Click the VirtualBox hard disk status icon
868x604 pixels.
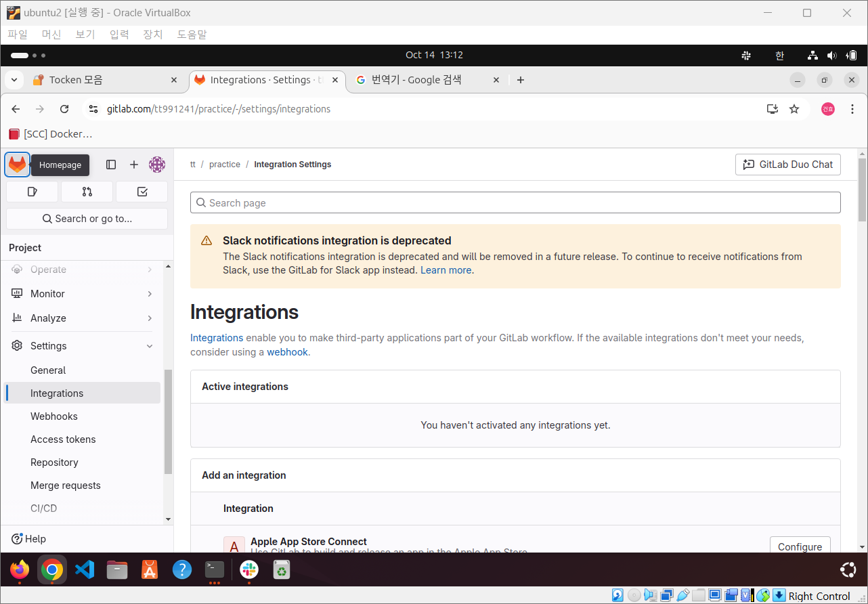point(617,596)
